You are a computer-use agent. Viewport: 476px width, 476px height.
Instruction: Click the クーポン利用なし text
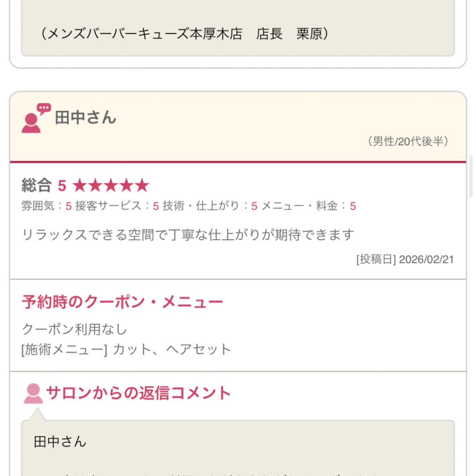[74, 329]
